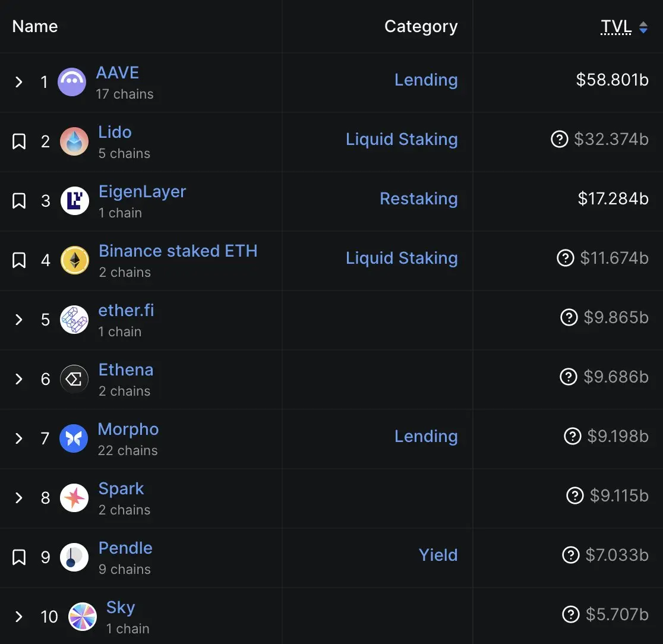This screenshot has width=663, height=644.
Task: Click the Binance staked ETH coin icon
Action: coord(75,260)
